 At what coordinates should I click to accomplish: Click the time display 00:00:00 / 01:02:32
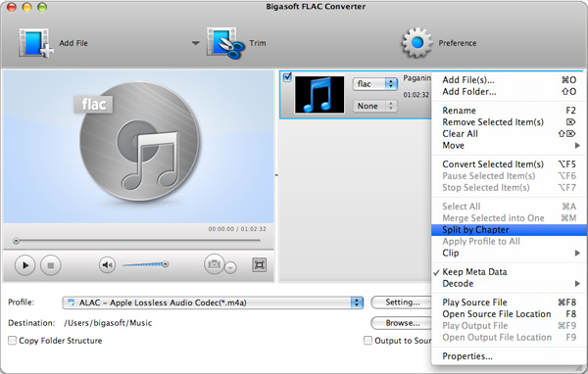pyautogui.click(x=237, y=228)
